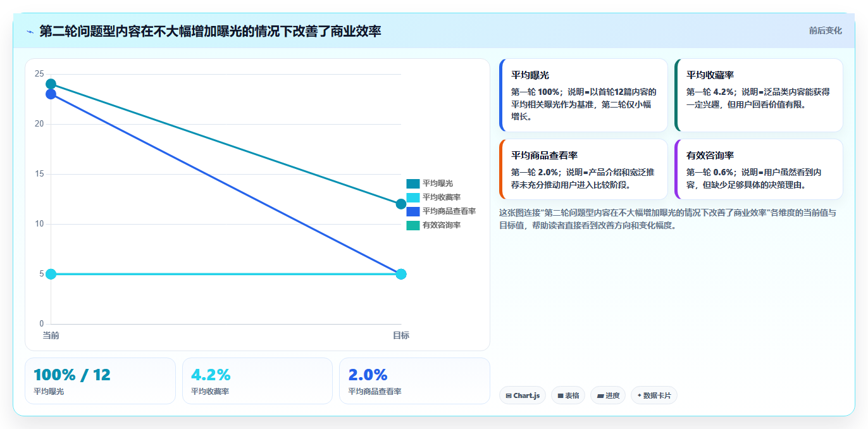Click the 数据卡片 sparkle icon
This screenshot has height=429, width=868.
click(639, 395)
